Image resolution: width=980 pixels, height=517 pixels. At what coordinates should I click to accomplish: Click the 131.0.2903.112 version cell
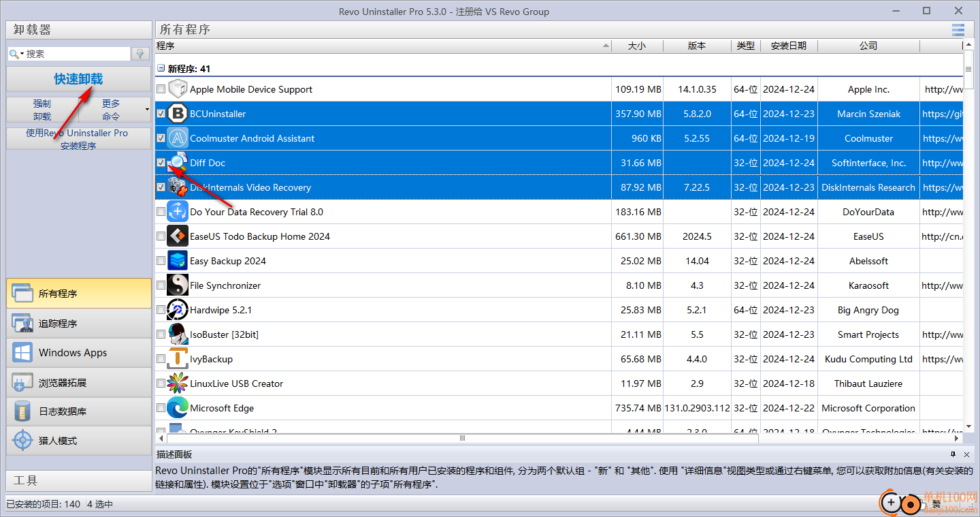point(697,408)
